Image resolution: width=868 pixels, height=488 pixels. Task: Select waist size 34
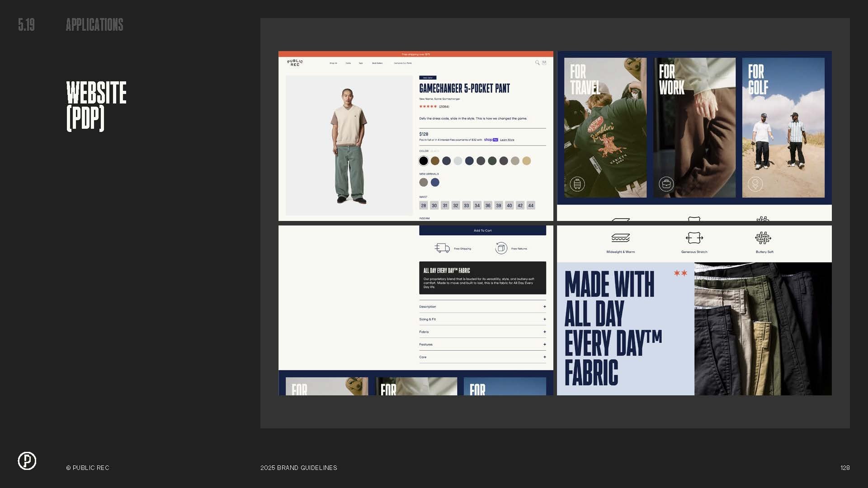477,206
